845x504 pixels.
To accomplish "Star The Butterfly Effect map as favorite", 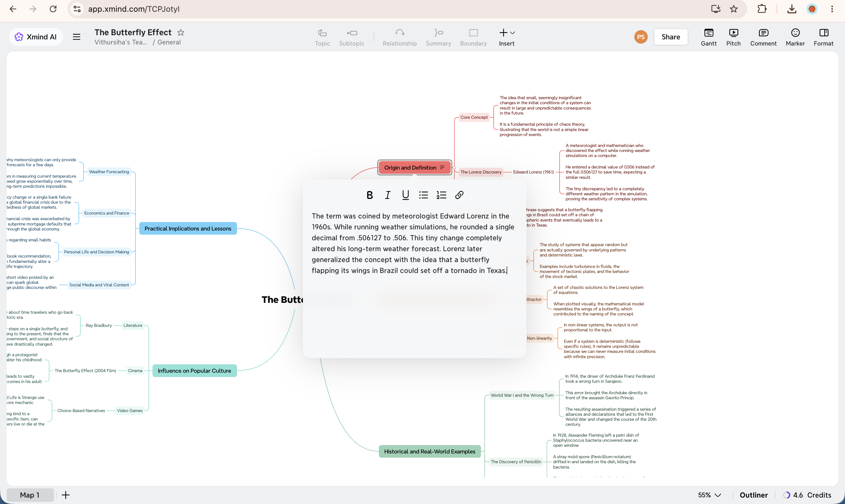I will click(x=181, y=33).
